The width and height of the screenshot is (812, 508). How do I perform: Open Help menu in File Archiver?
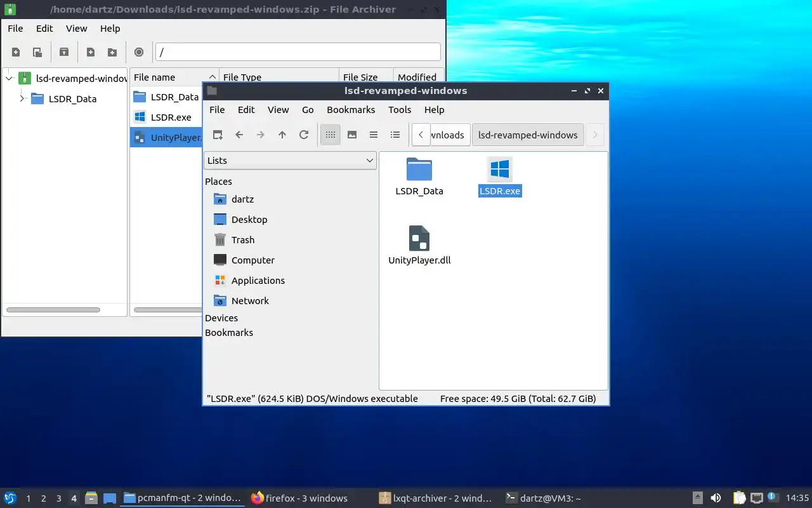pos(110,29)
